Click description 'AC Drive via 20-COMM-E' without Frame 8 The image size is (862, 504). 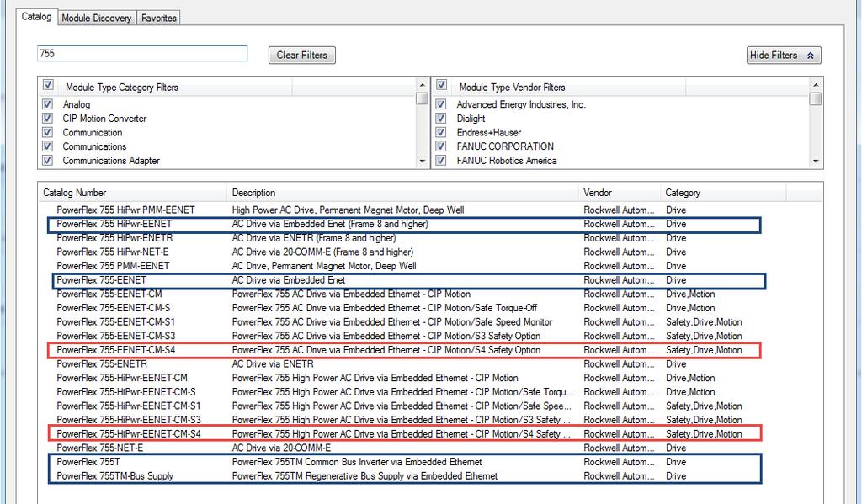pyautogui.click(x=281, y=448)
